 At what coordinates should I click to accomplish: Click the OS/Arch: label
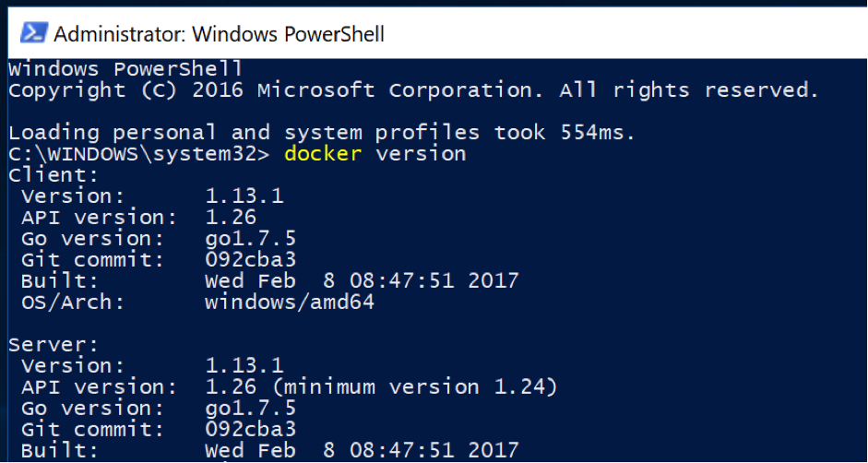pos(73,303)
